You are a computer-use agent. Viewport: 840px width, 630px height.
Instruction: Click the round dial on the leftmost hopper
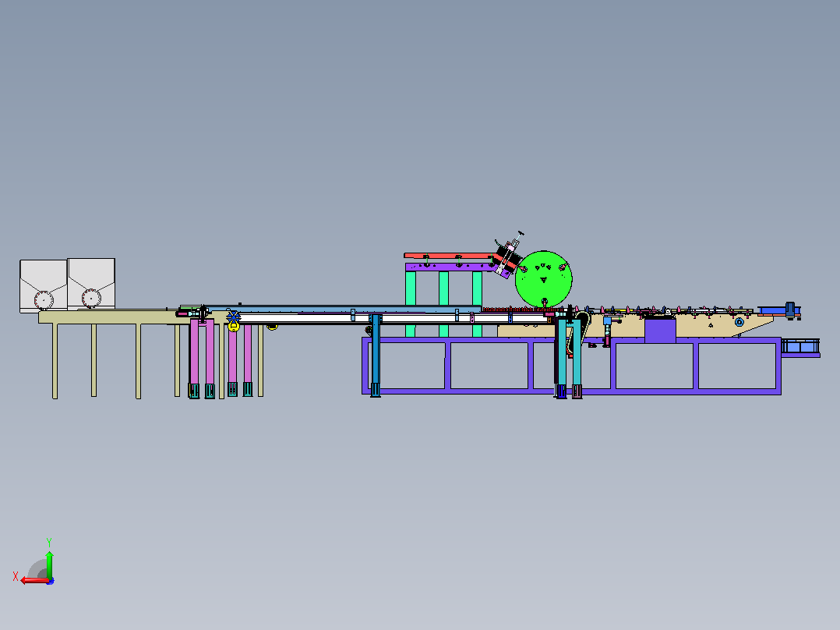click(44, 299)
